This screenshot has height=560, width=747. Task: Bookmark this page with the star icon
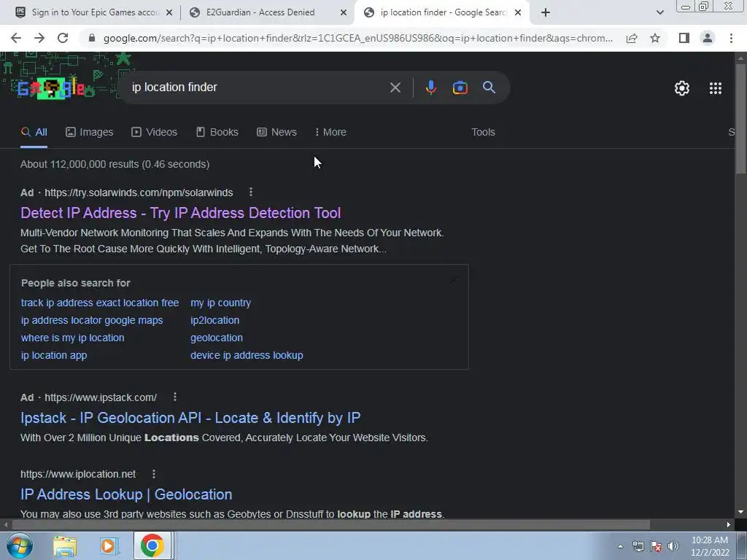[x=655, y=38]
